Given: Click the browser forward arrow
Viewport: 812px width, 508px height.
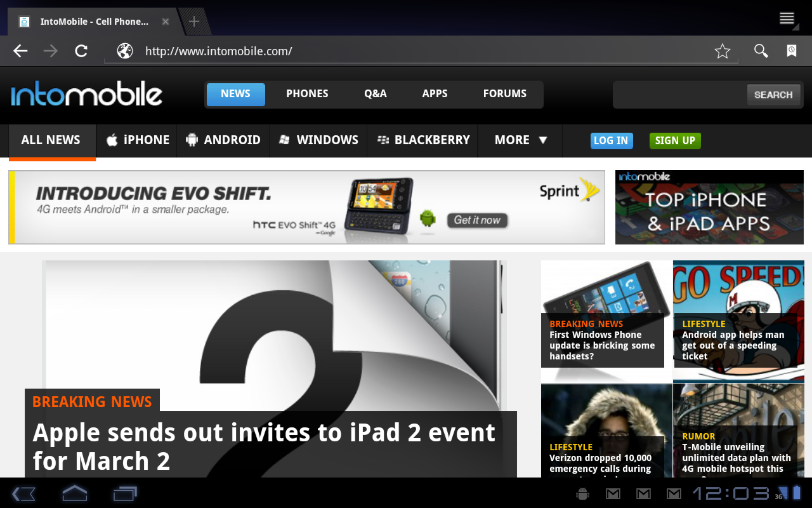Looking at the screenshot, I should [51, 51].
